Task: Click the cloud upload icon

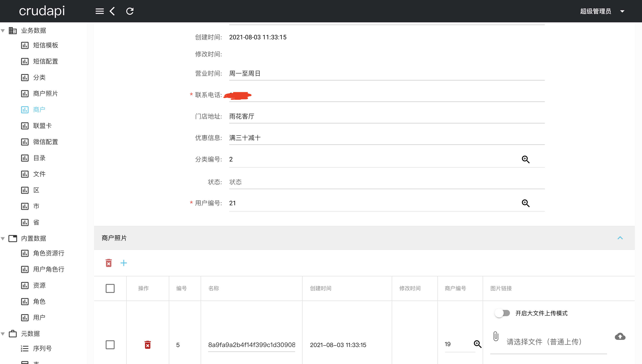Action: point(620,336)
